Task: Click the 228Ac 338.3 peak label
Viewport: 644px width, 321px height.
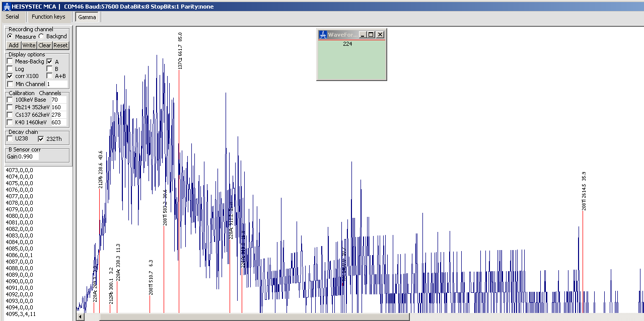Action: (118, 262)
